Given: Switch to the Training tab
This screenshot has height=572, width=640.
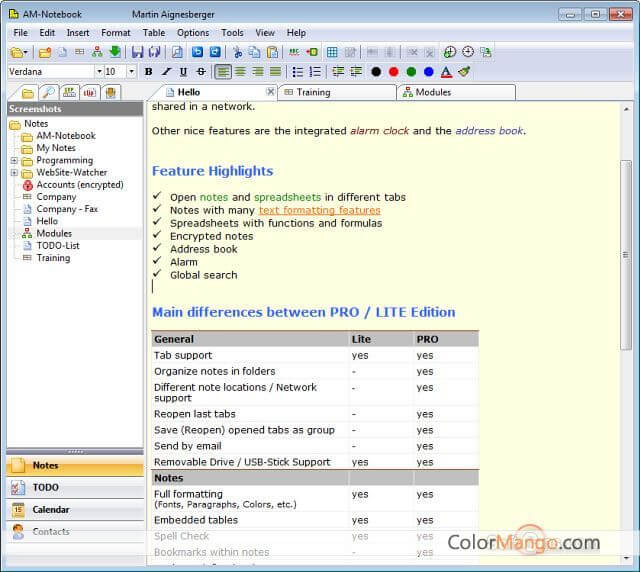Looking at the screenshot, I should click(x=337, y=92).
